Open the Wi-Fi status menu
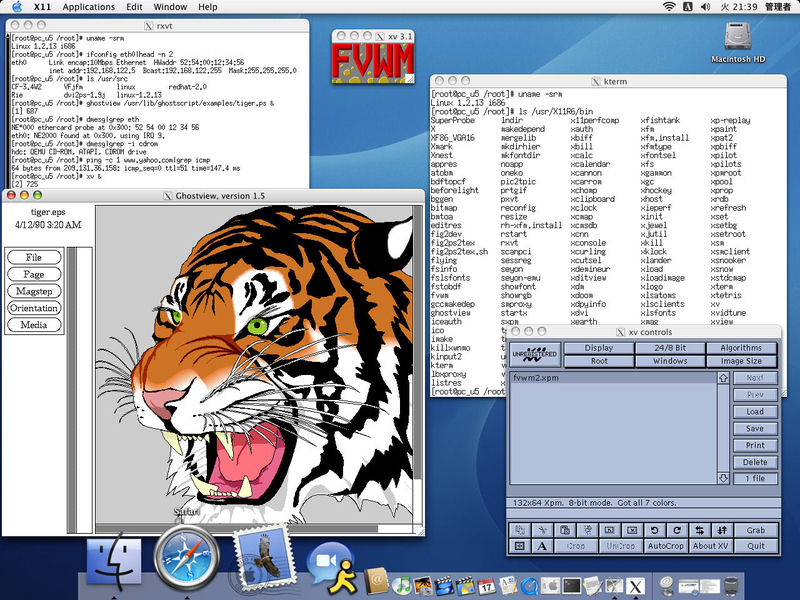Viewport: 800px width, 600px height. [668, 7]
